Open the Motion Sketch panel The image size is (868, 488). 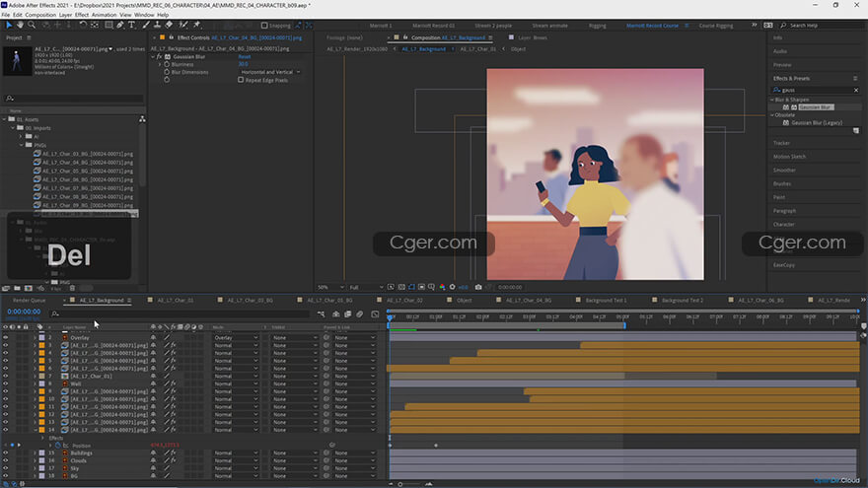tap(789, 157)
